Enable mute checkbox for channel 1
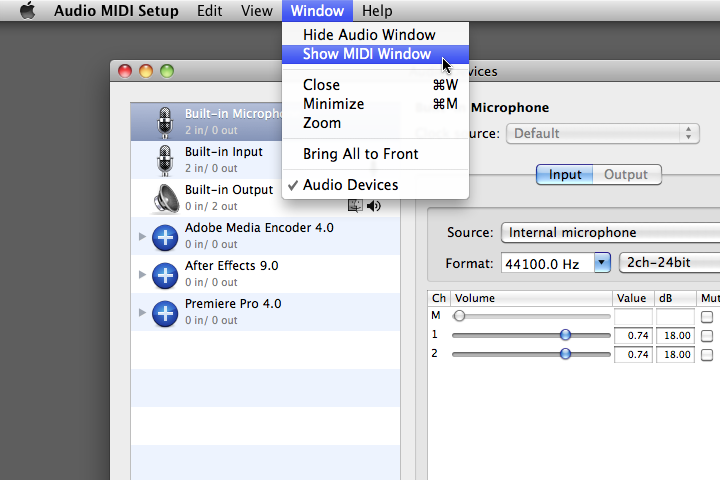The height and width of the screenshot is (480, 720). (x=707, y=335)
